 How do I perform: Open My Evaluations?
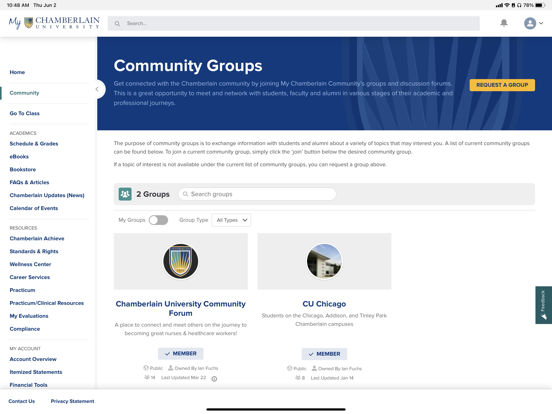coord(29,316)
